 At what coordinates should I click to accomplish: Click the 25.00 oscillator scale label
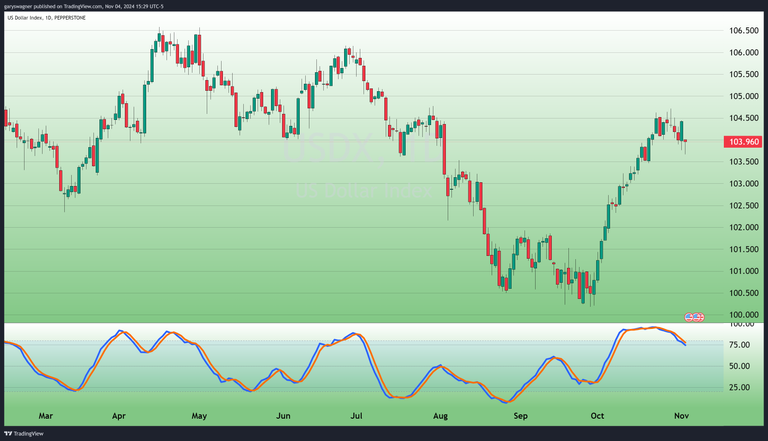pyautogui.click(x=739, y=388)
